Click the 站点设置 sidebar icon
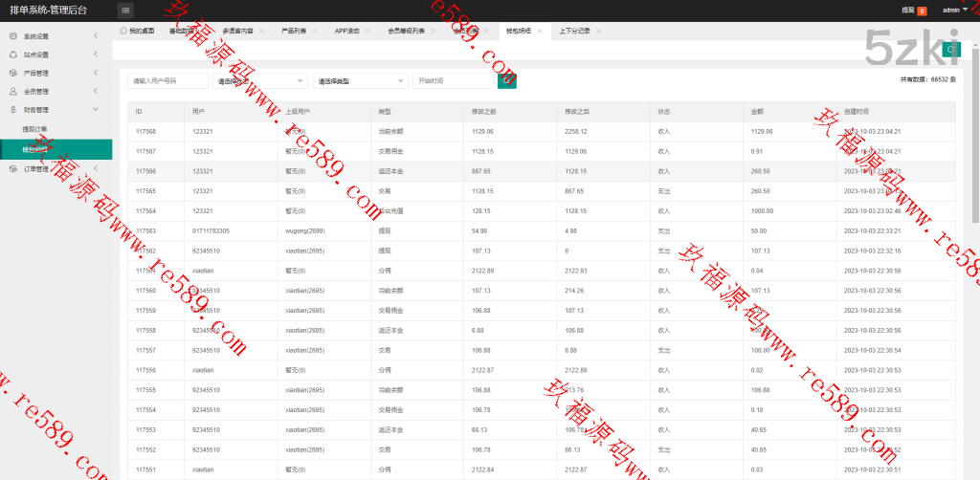 coord(13,55)
